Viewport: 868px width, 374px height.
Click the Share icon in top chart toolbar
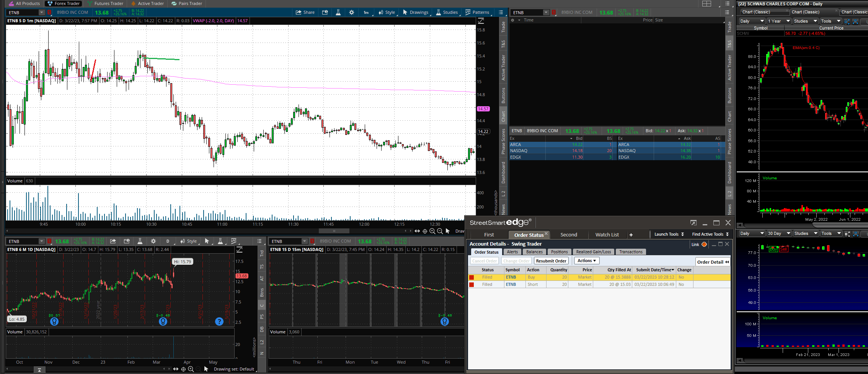click(x=305, y=12)
